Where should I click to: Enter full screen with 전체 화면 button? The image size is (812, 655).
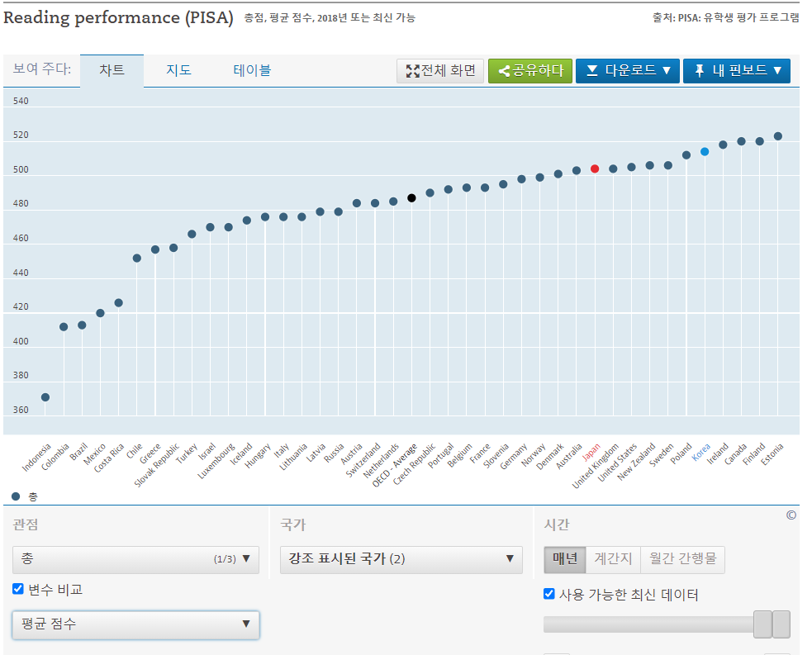click(x=440, y=71)
